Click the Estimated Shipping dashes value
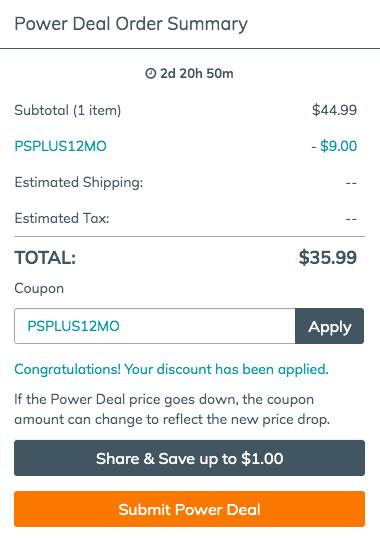The height and width of the screenshot is (540, 380). tap(351, 183)
